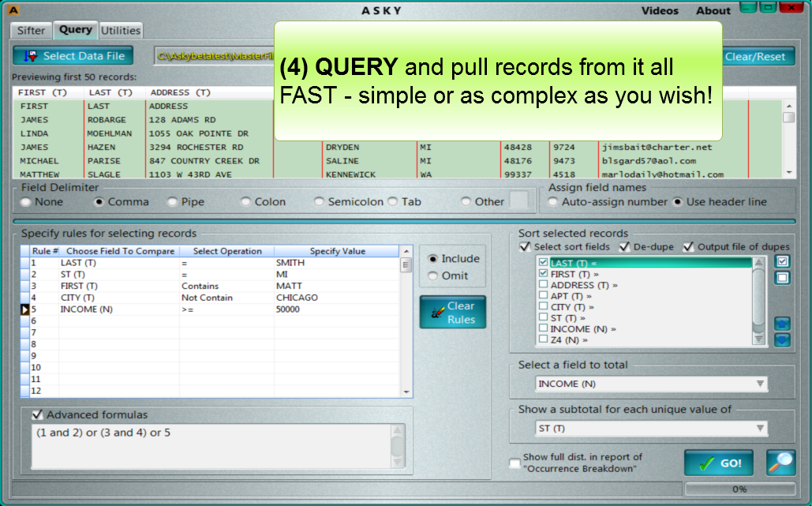Open the Utilities tab
The width and height of the screenshot is (812, 506).
click(121, 31)
